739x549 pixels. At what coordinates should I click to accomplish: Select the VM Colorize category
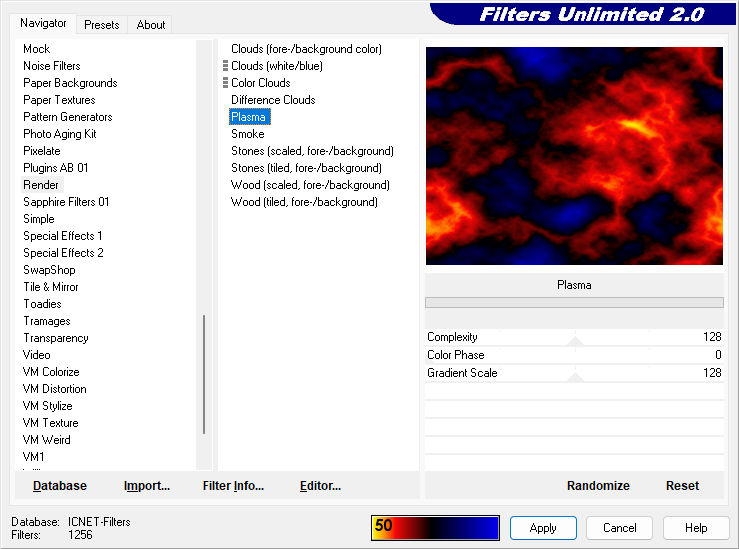point(51,372)
